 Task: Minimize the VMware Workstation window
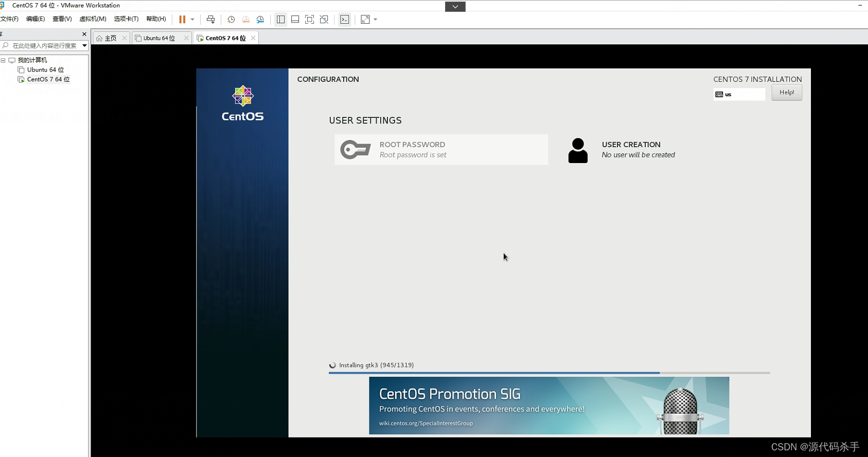860,5
